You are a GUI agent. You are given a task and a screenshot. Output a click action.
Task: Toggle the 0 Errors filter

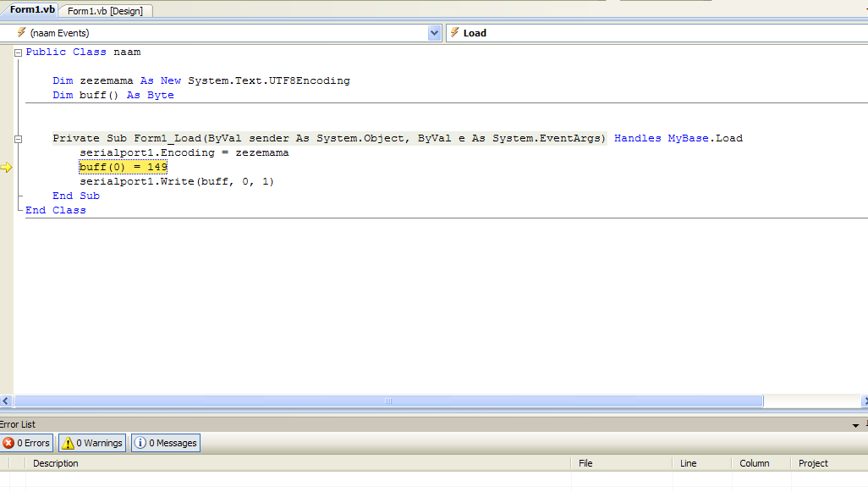click(26, 443)
